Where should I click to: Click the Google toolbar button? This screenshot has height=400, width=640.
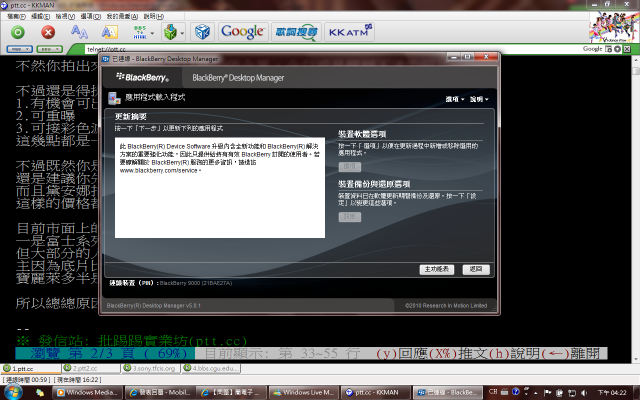point(243,32)
